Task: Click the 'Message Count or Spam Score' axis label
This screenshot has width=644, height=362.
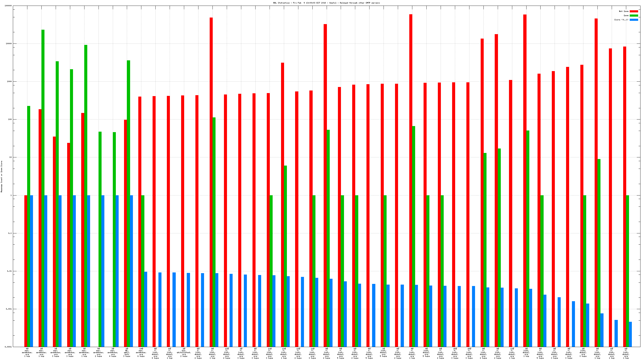Action: (x=1, y=176)
